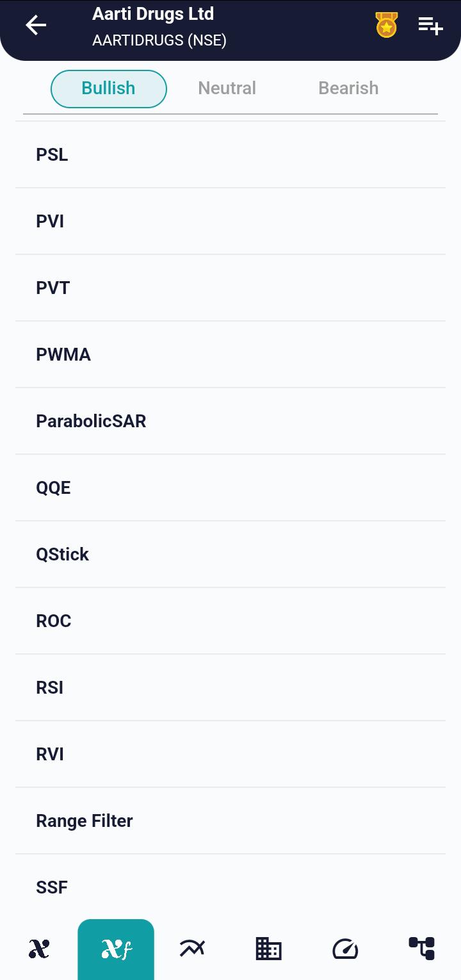The image size is (461, 980).
Task: Add stock to watchlist icon
Action: (430, 26)
